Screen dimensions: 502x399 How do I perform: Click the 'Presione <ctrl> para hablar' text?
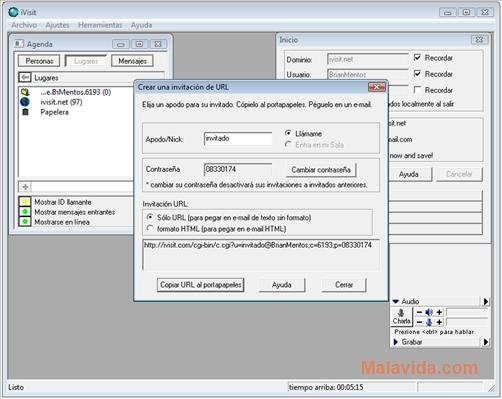(x=434, y=332)
